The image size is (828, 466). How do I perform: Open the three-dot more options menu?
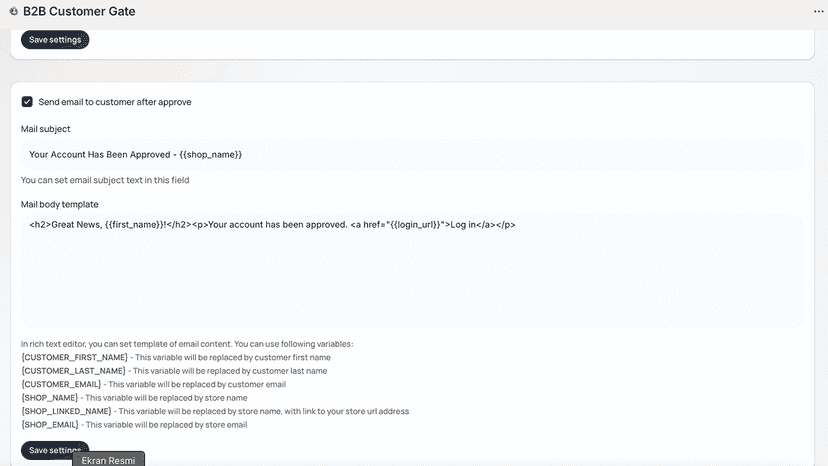(x=818, y=11)
